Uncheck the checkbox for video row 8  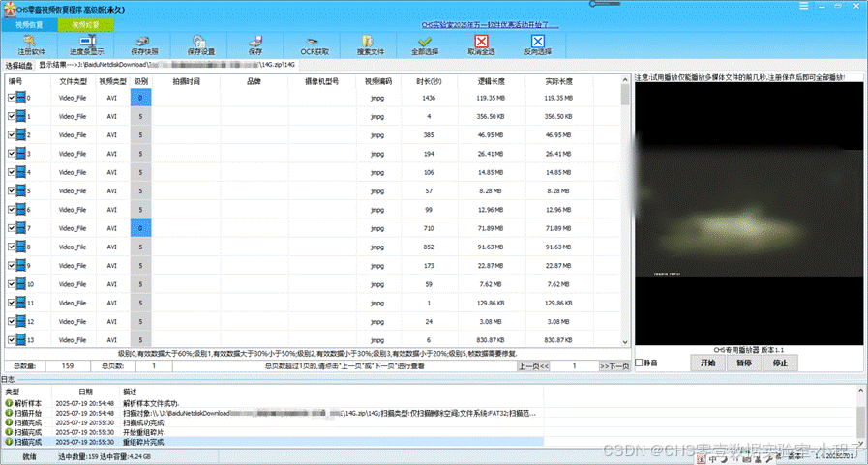pos(11,247)
